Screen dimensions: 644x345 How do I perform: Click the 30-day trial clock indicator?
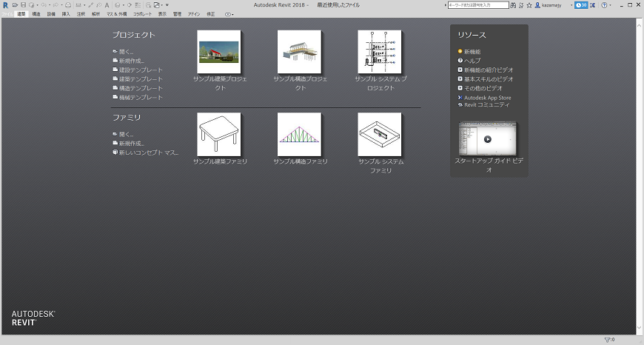[581, 5]
